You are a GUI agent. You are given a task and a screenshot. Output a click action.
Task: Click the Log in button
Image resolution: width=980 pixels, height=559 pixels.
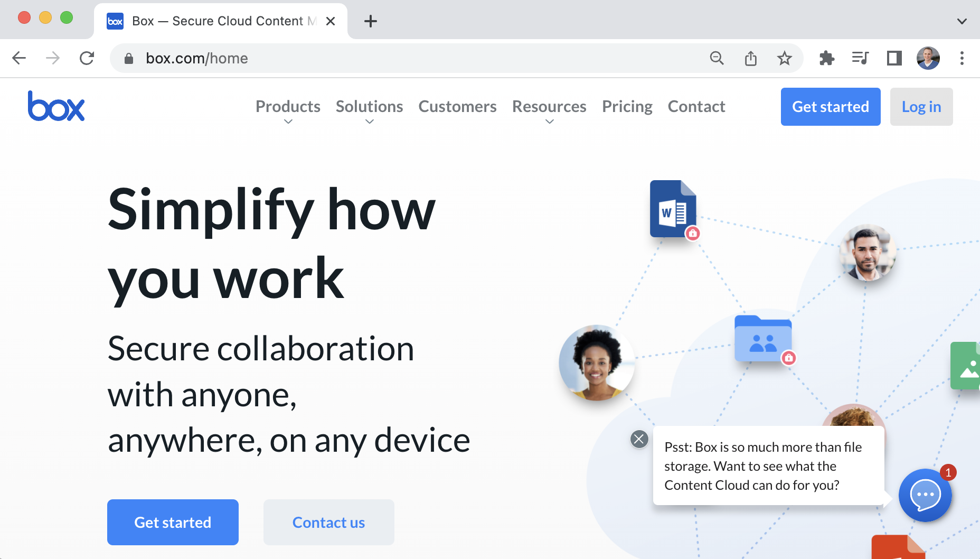(921, 107)
